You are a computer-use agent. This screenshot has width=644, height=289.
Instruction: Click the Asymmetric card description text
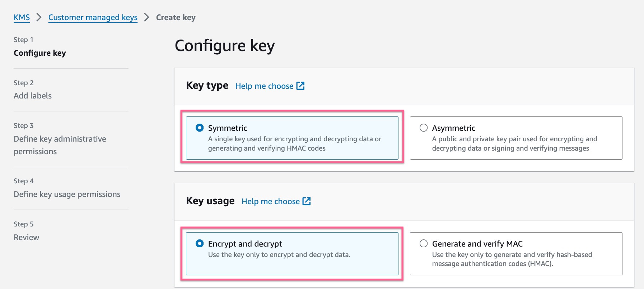(515, 143)
